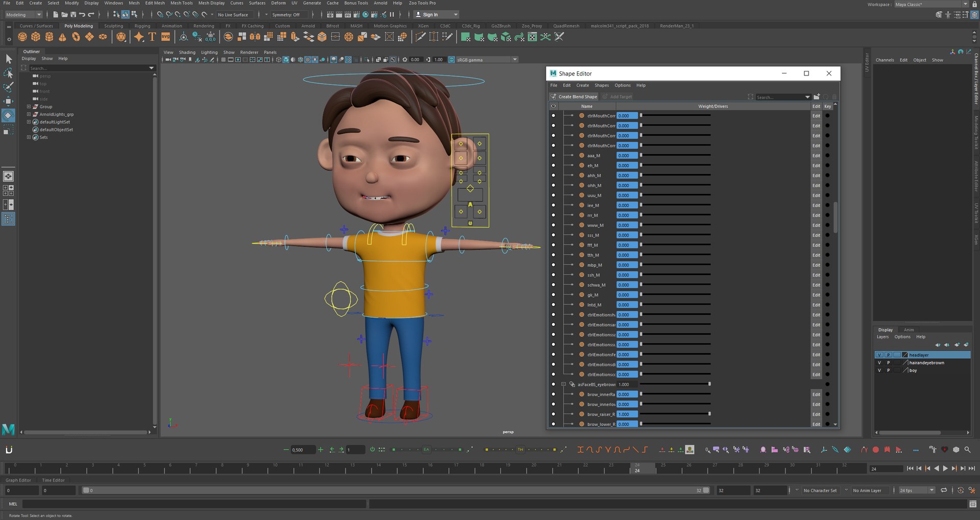Viewport: 980px width, 520px height.
Task: Click the play forwards button
Action: pyautogui.click(x=945, y=468)
